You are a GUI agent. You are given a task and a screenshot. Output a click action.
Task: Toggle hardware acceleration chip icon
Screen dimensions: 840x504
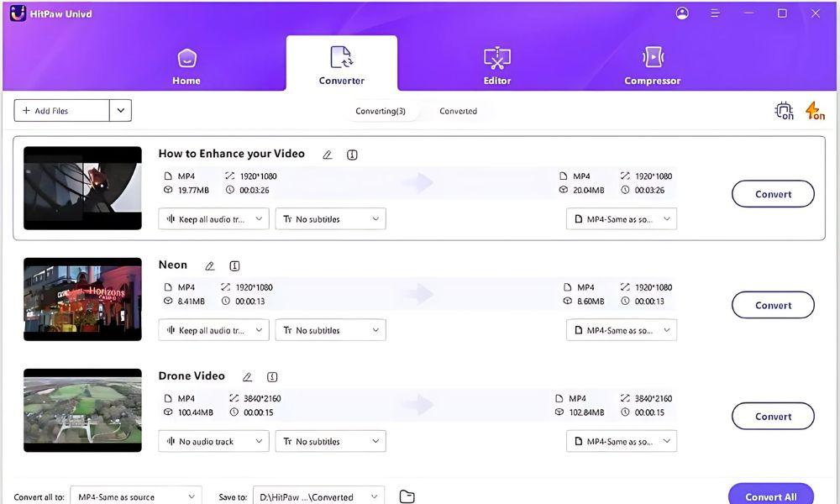[785, 111]
